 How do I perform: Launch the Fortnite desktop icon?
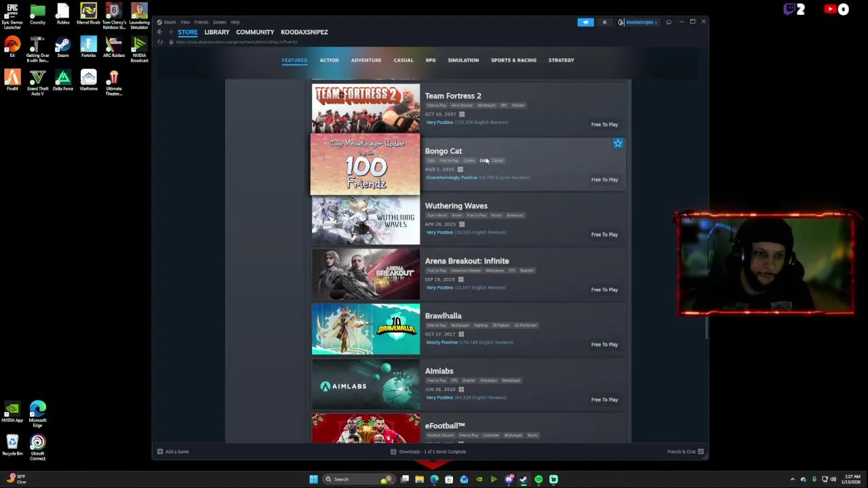click(x=88, y=47)
